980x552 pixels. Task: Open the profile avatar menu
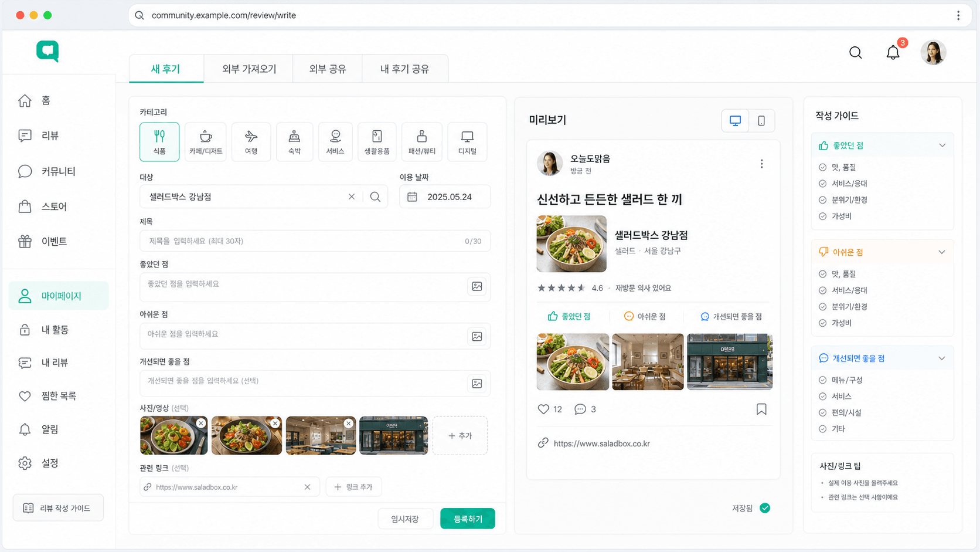click(x=933, y=53)
